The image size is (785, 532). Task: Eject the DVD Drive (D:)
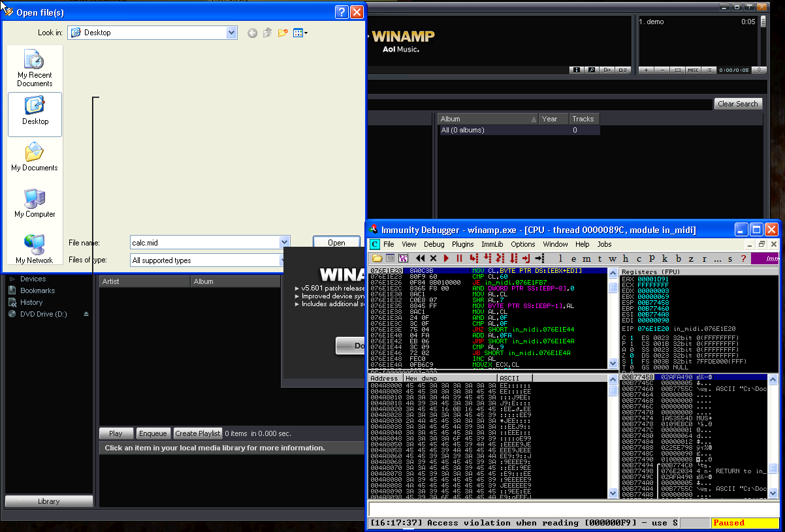[x=86, y=314]
